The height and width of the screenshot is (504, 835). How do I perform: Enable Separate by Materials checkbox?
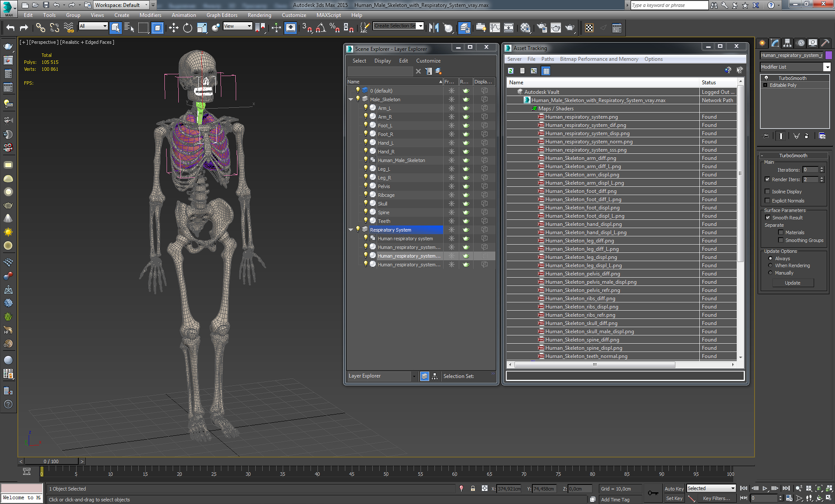781,232
